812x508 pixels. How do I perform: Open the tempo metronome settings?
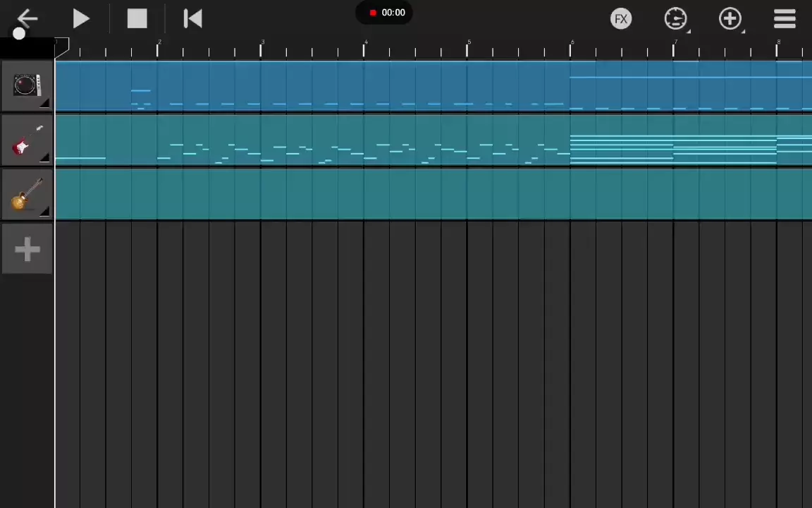[675, 19]
